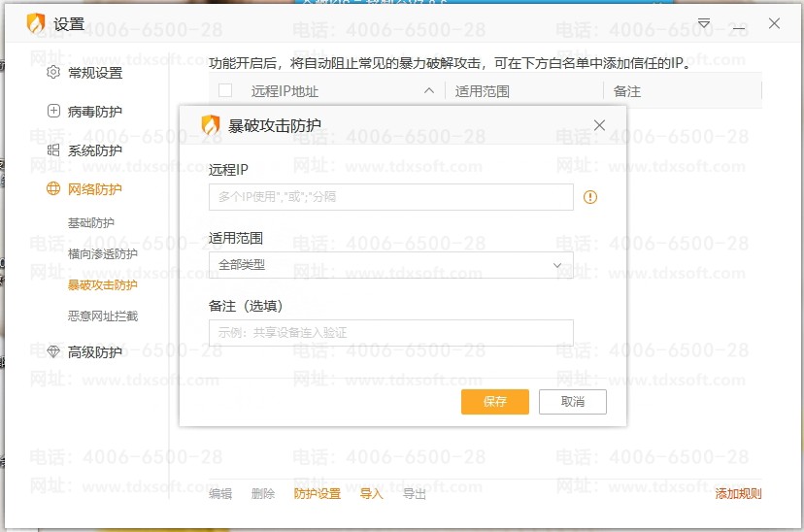Open the 适用范围 dropdown showing 全部类型

pos(390,265)
